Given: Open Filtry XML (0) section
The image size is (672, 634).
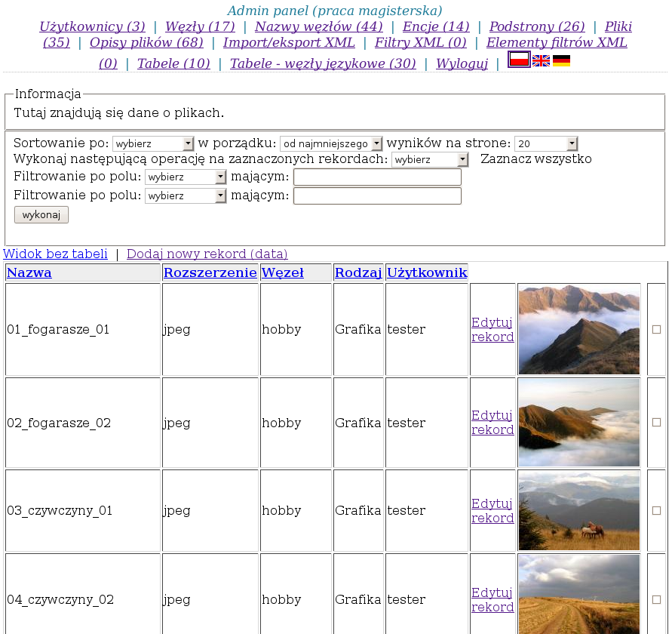Looking at the screenshot, I should tap(420, 42).
